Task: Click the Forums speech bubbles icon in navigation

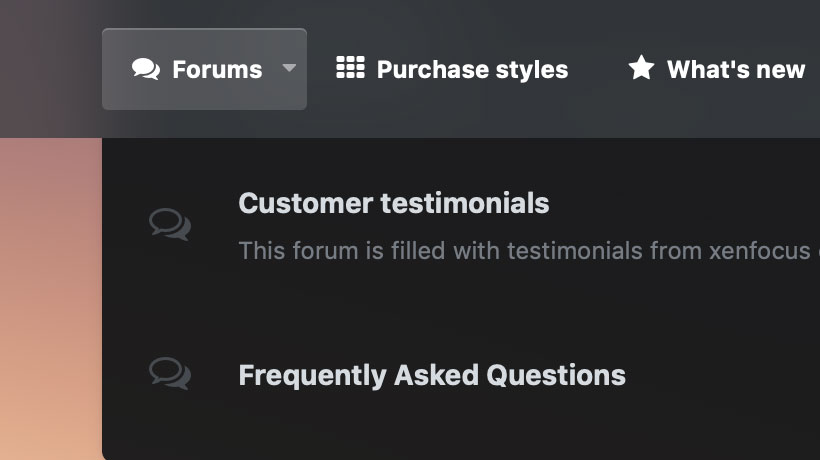Action: pos(146,69)
